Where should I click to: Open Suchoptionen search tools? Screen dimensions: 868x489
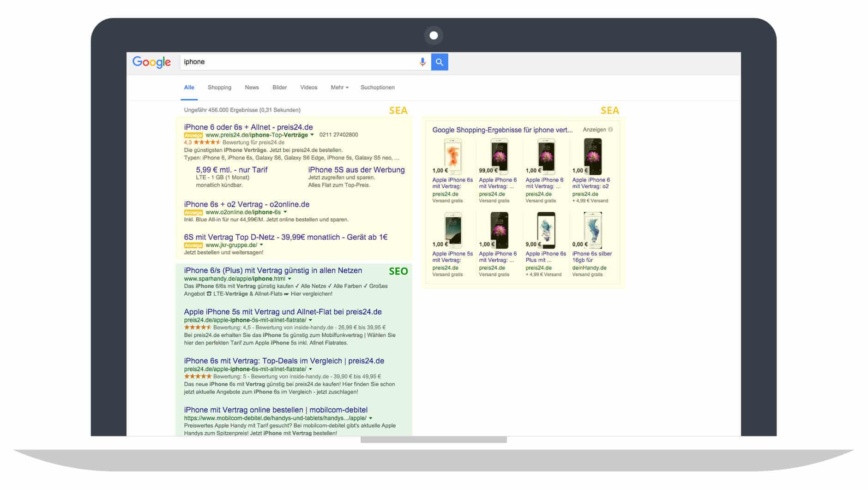(x=377, y=87)
